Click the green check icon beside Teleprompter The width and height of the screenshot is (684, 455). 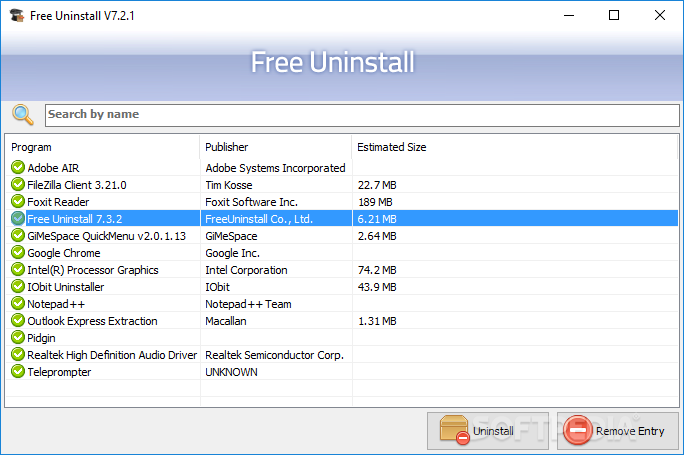[18, 371]
